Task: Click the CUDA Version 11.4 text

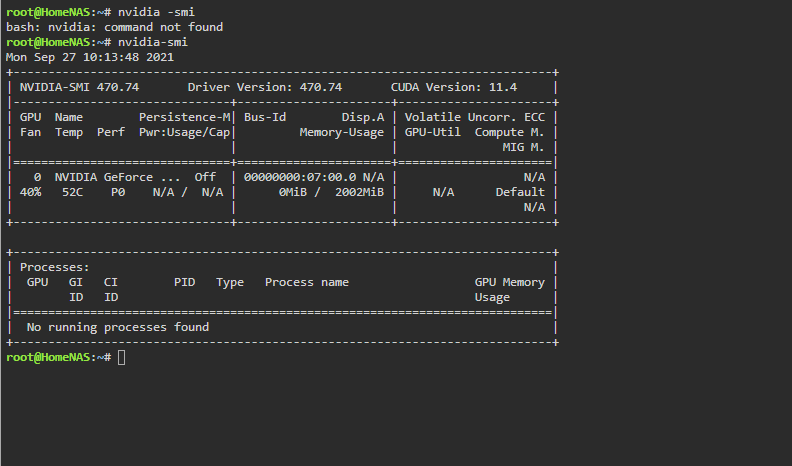Action: coord(454,87)
